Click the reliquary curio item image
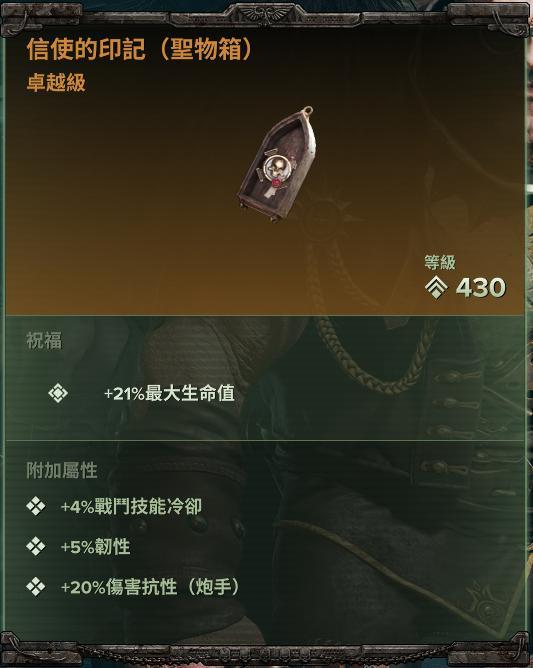The width and height of the screenshot is (533, 668). click(x=277, y=164)
